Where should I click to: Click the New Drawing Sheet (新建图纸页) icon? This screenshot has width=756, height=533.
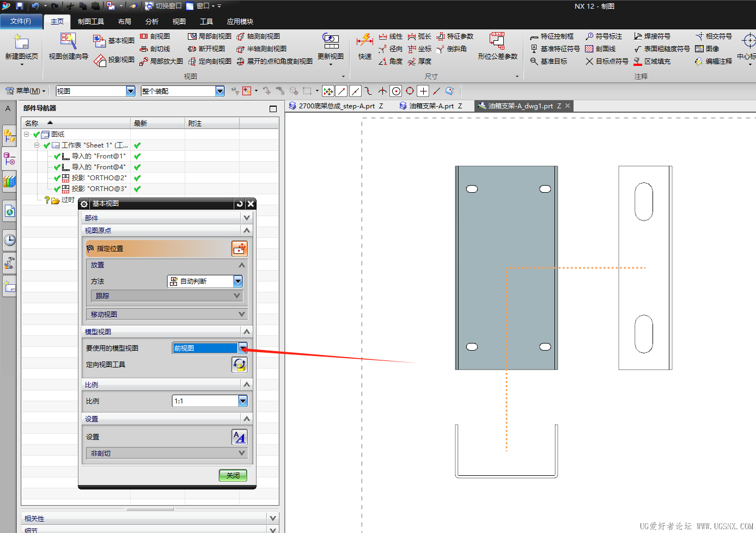[21, 42]
